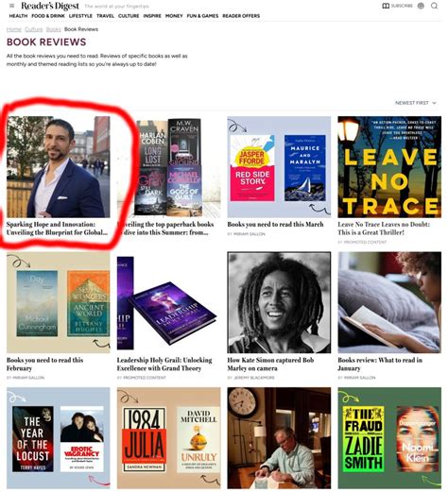Open the Food & Drink menu

pos(48,16)
